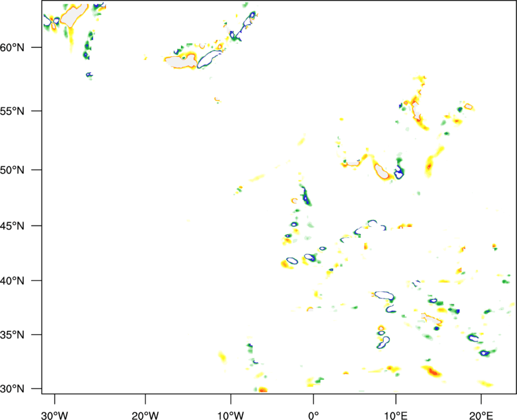Click the 60°N latitude label
This screenshot has width=517, height=420.
[12, 47]
